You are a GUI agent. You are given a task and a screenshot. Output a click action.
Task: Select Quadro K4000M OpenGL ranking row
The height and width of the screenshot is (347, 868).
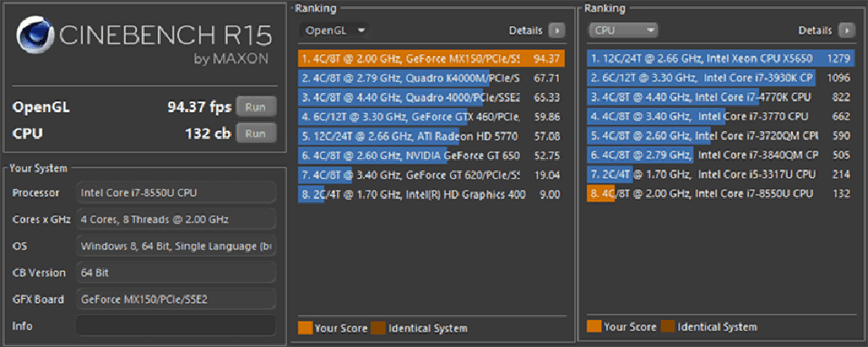click(431, 78)
